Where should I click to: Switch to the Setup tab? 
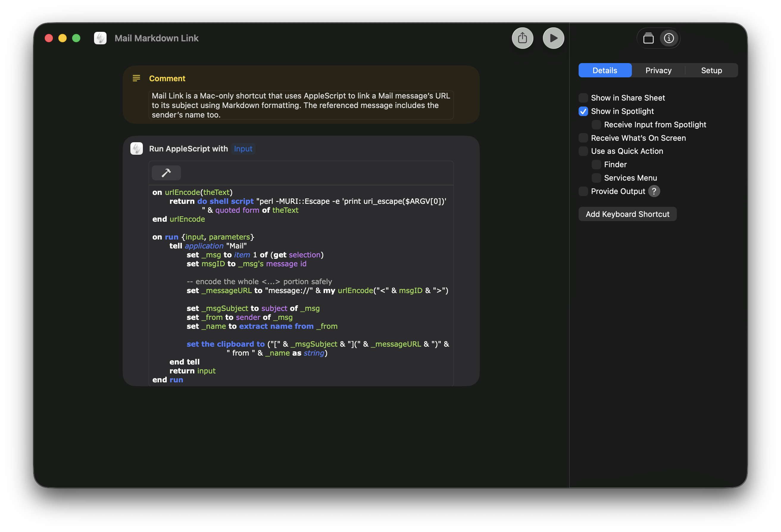[711, 70]
